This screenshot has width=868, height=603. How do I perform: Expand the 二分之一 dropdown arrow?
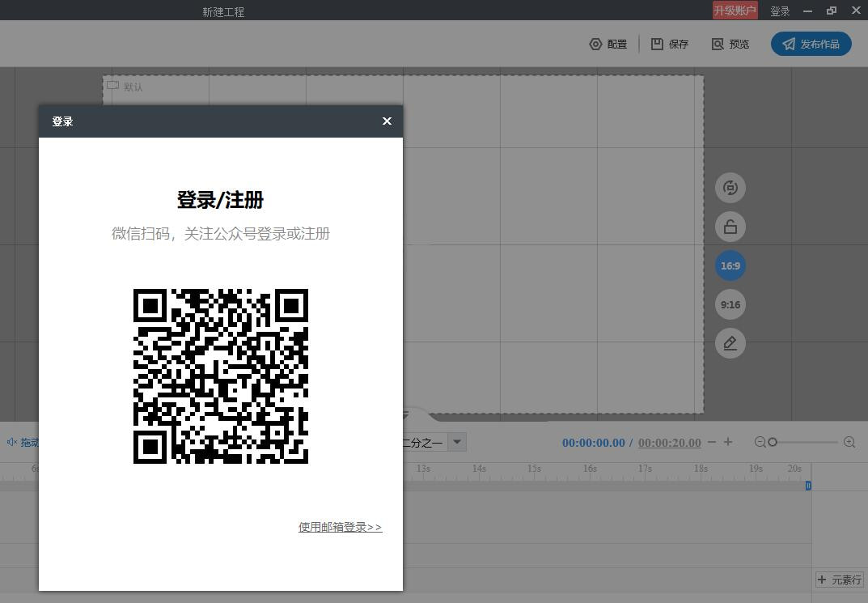(457, 442)
